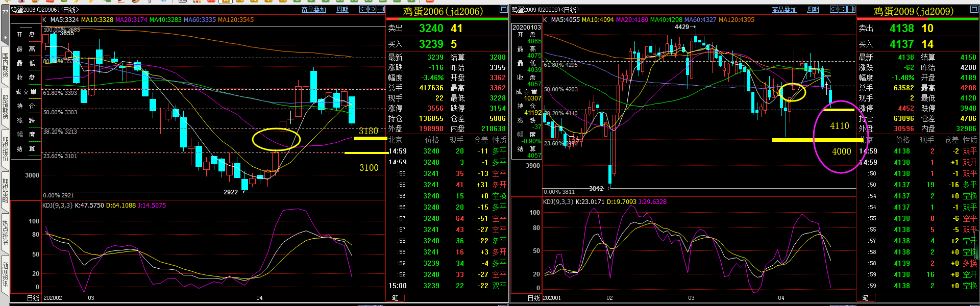Click the 3655 high price marker
This screenshot has height=306, width=980.
coord(67,33)
